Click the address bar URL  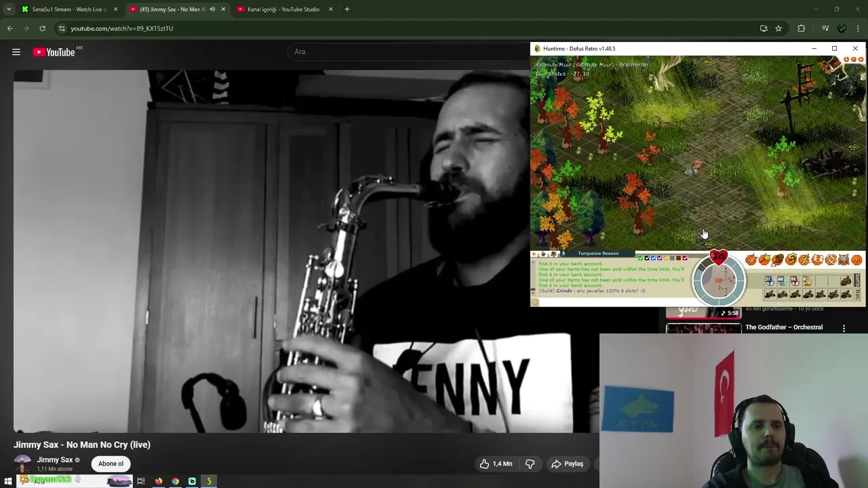[122, 28]
